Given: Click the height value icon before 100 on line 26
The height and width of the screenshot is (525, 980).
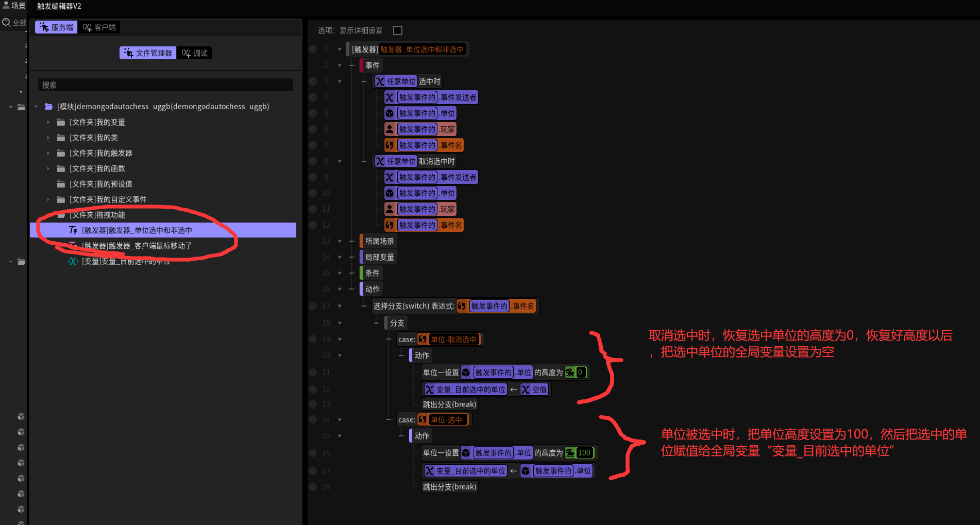Looking at the screenshot, I should pos(570,453).
